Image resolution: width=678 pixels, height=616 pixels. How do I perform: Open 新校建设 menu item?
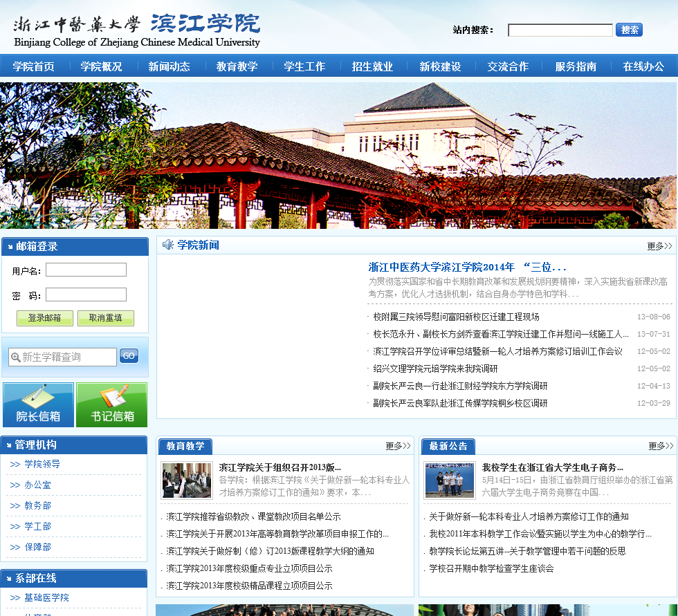(440, 66)
